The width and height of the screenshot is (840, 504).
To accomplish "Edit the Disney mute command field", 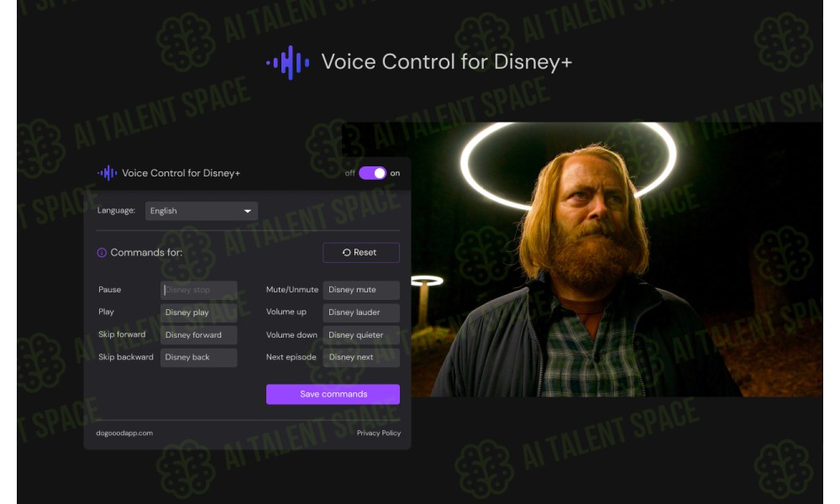I will click(361, 290).
